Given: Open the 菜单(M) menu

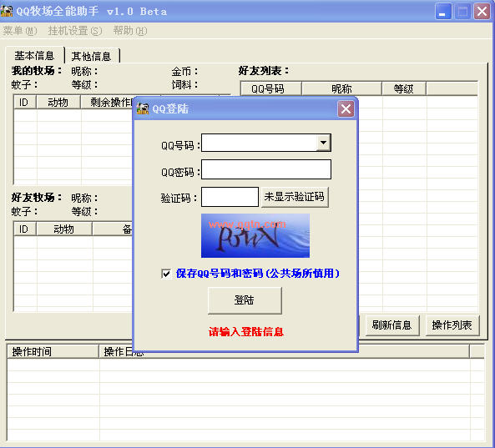Looking at the screenshot, I should [20, 31].
